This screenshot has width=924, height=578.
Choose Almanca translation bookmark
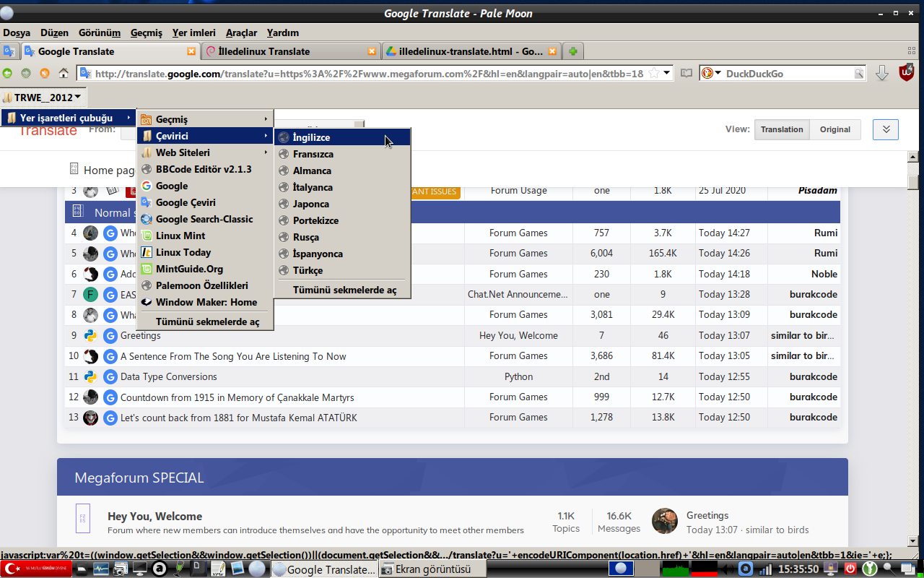pyautogui.click(x=342, y=171)
